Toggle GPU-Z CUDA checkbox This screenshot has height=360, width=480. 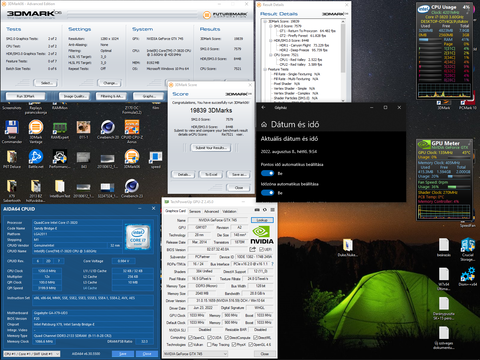pyautogui.click(x=209, y=337)
